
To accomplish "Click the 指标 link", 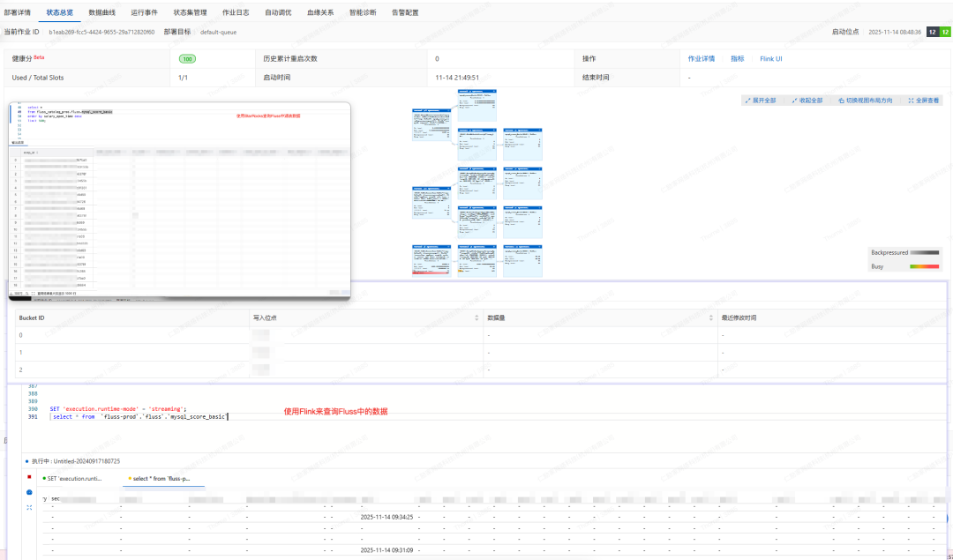I will coord(737,59).
